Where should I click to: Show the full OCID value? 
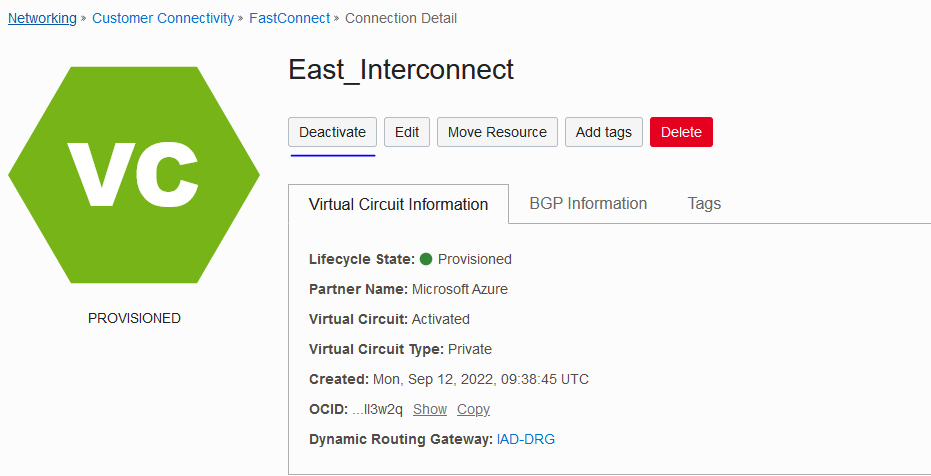coord(430,409)
